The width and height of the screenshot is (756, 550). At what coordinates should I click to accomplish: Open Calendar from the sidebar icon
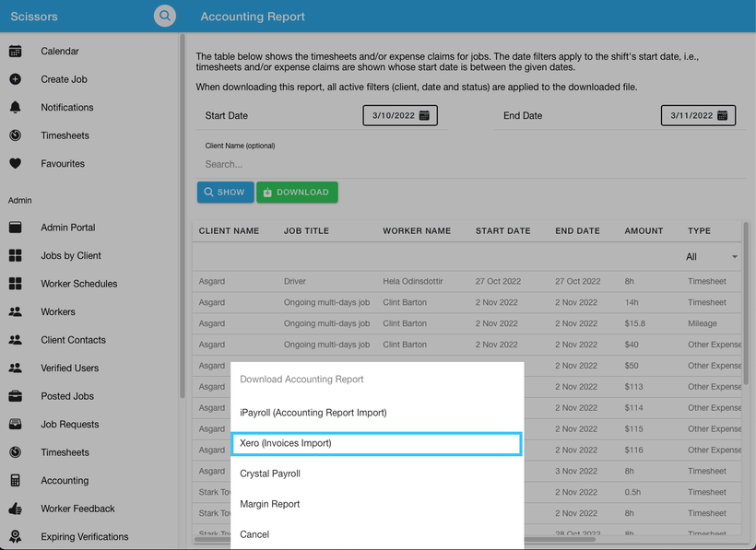point(16,52)
